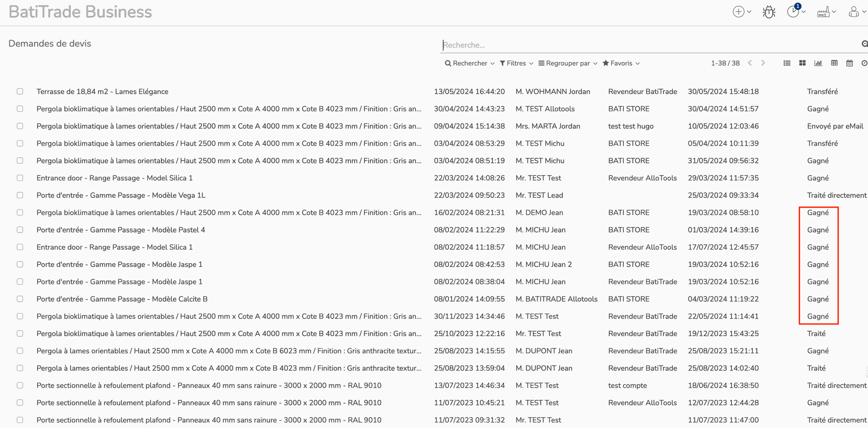This screenshot has height=428, width=868.
Task: Click status 'Envoyé par eMail'
Action: tap(835, 126)
